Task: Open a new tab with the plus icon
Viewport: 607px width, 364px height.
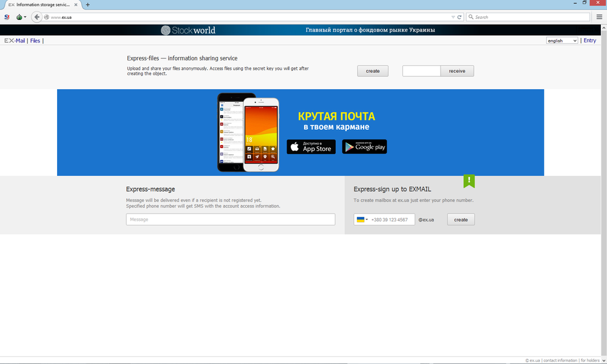Action: tap(88, 4)
